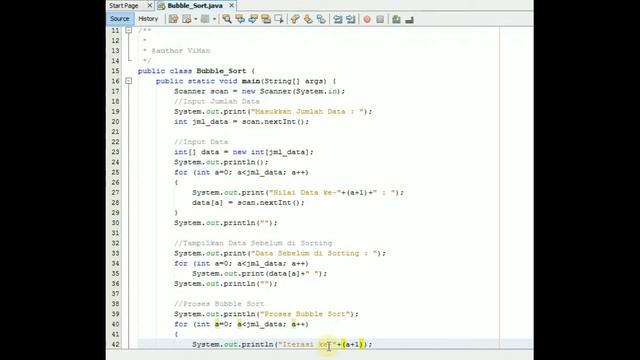Click the grayed Forward navigation icon
640x360 pixels.
205,19
